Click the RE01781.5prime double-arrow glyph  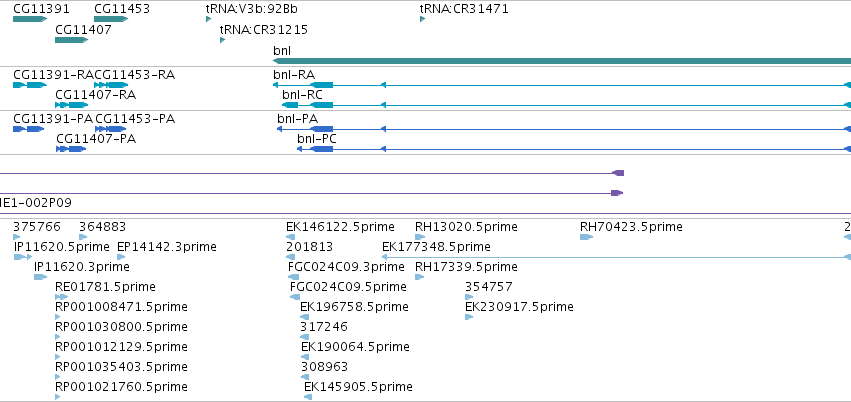click(61, 297)
